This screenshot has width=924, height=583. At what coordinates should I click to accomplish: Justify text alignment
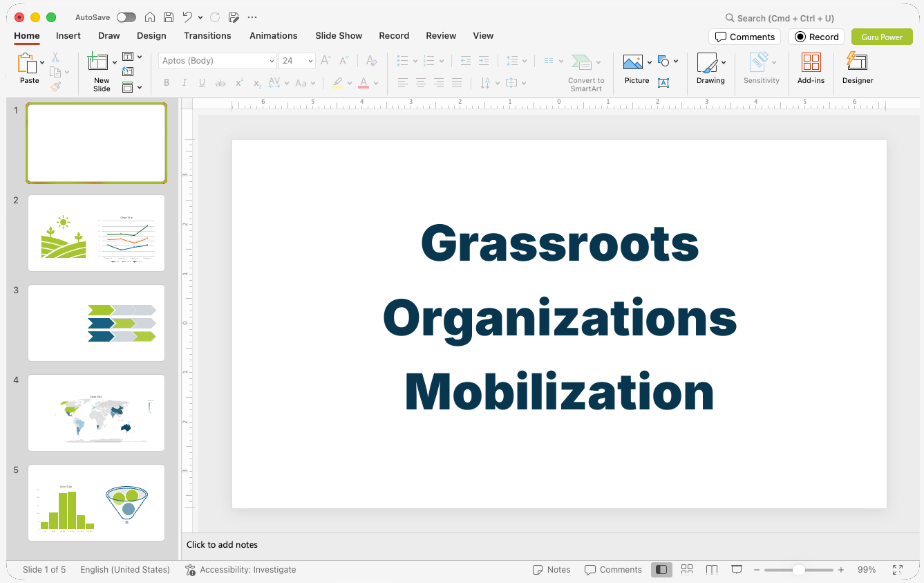pos(456,83)
